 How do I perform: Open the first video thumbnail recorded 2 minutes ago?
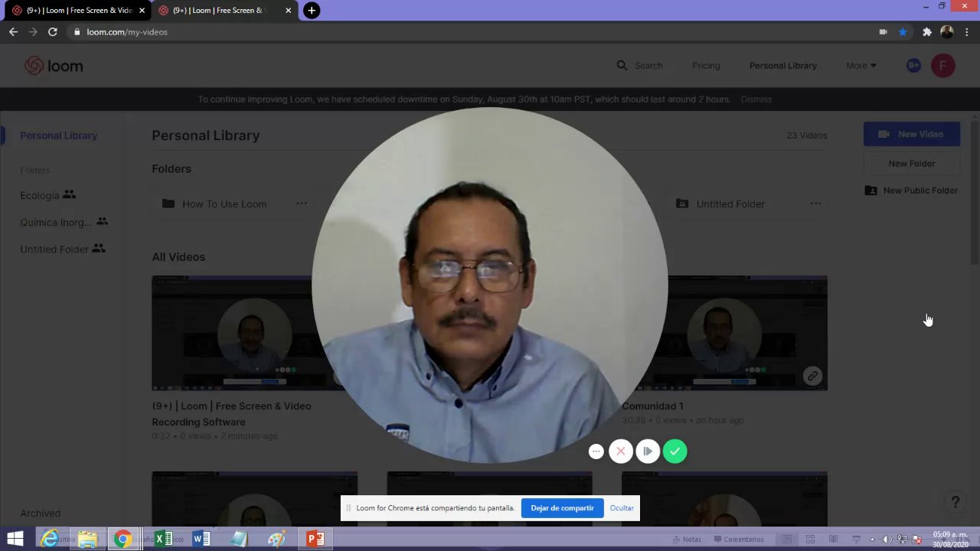pyautogui.click(x=231, y=333)
